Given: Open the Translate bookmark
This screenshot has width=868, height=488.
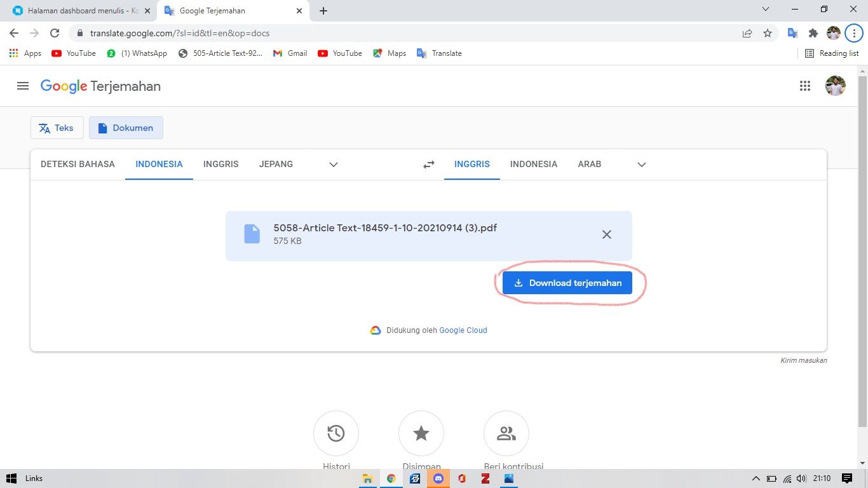Looking at the screenshot, I should [x=439, y=53].
